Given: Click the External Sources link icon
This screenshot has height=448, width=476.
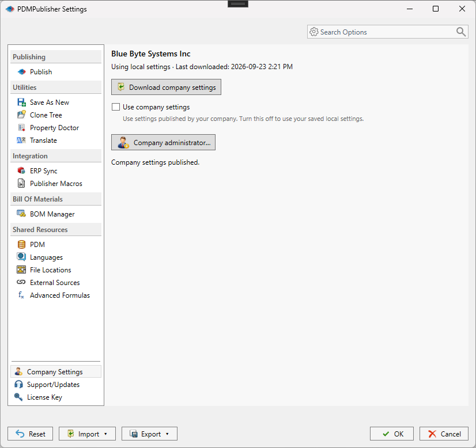Looking at the screenshot, I should click(x=21, y=282).
